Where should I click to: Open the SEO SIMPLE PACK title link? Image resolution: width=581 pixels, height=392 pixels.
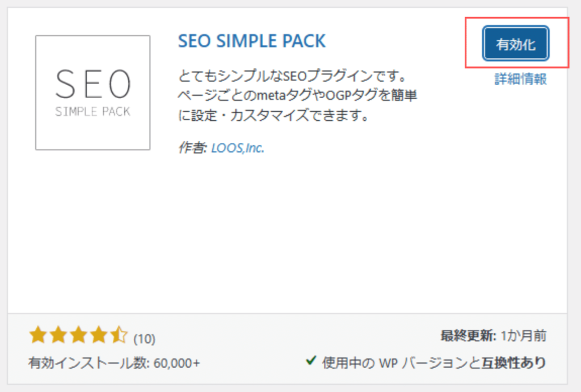pyautogui.click(x=251, y=41)
